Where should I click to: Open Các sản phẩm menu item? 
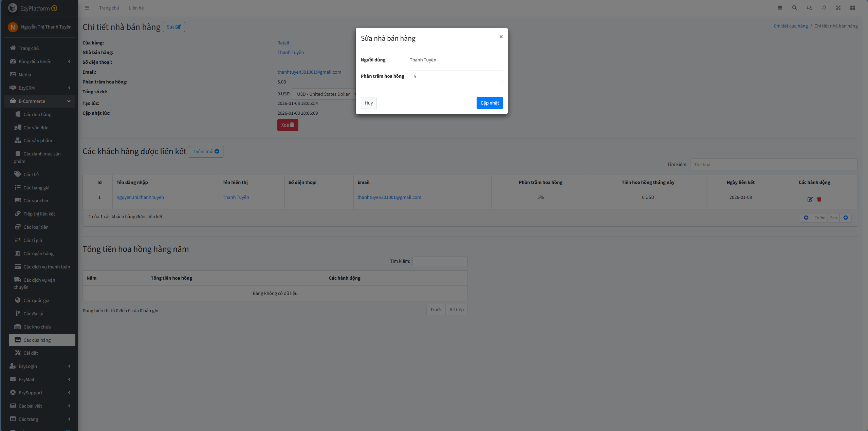pos(37,140)
